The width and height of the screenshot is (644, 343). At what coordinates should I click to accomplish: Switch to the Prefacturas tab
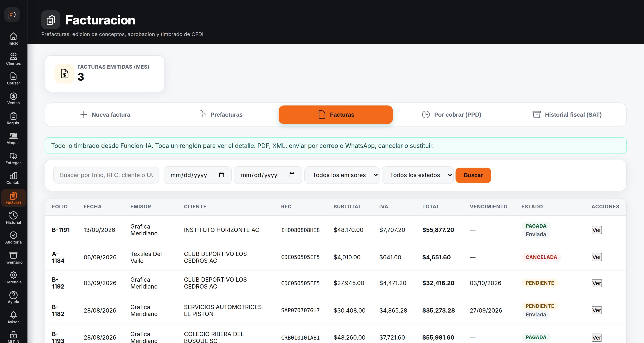(221, 114)
